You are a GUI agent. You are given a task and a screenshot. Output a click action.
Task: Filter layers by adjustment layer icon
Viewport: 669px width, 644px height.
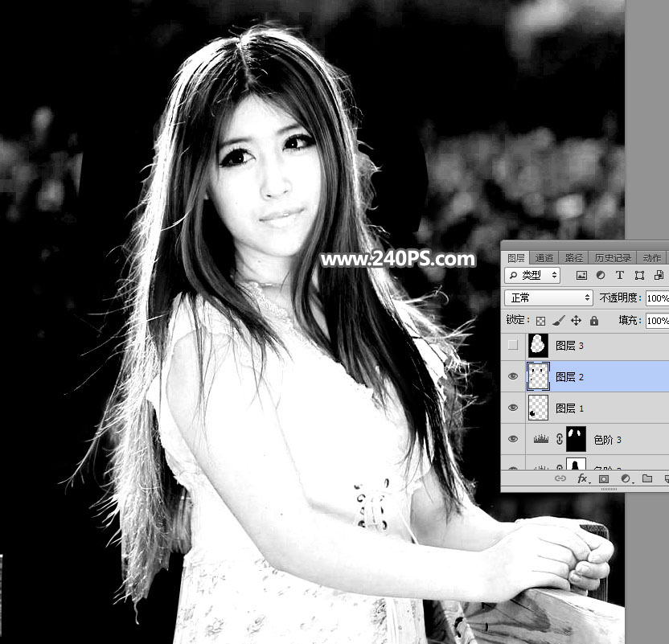(x=601, y=276)
